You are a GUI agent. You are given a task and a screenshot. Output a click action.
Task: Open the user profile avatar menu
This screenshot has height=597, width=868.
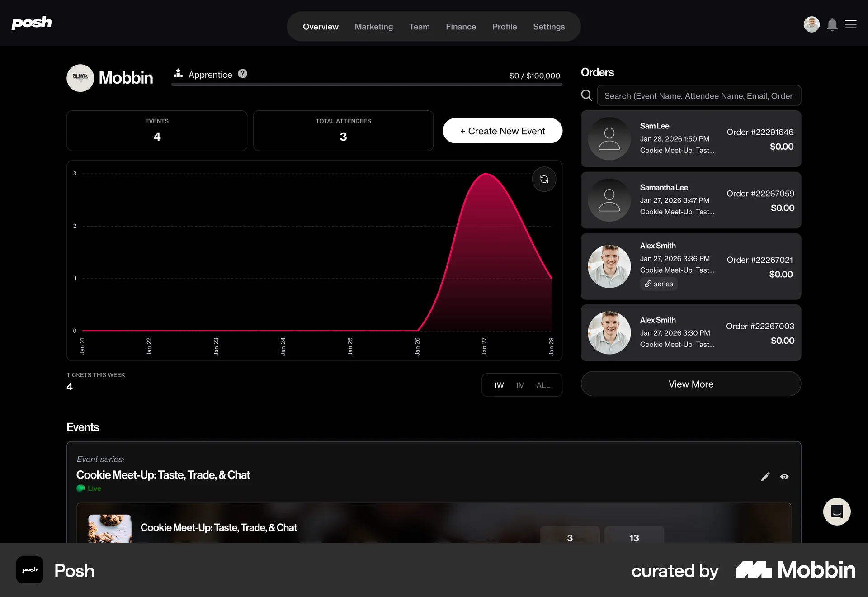point(811,24)
